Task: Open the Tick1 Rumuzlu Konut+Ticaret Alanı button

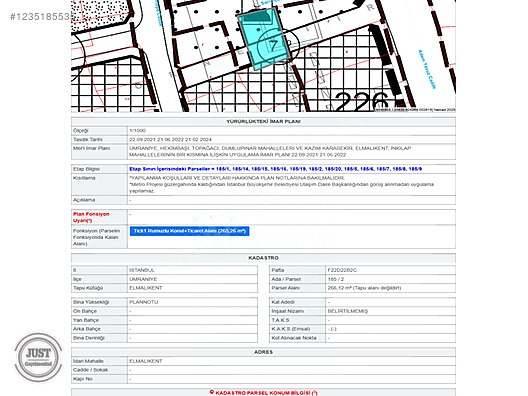Action: pos(190,231)
